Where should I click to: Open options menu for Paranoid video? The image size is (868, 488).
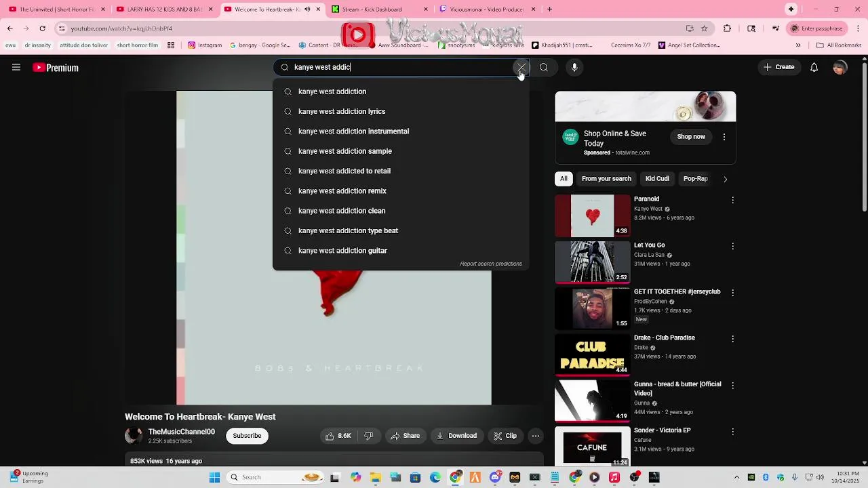pos(732,201)
